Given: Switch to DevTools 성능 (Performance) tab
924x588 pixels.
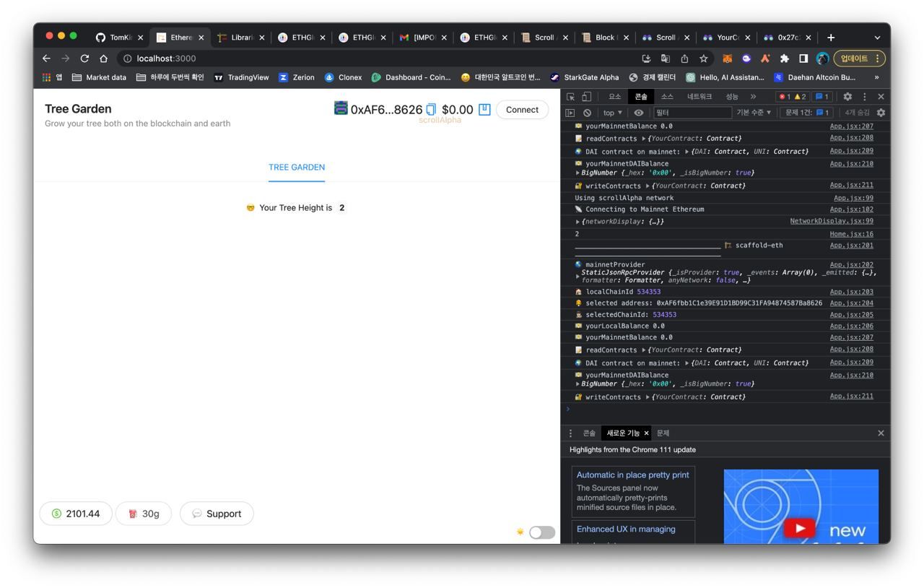Looking at the screenshot, I should click(x=732, y=96).
